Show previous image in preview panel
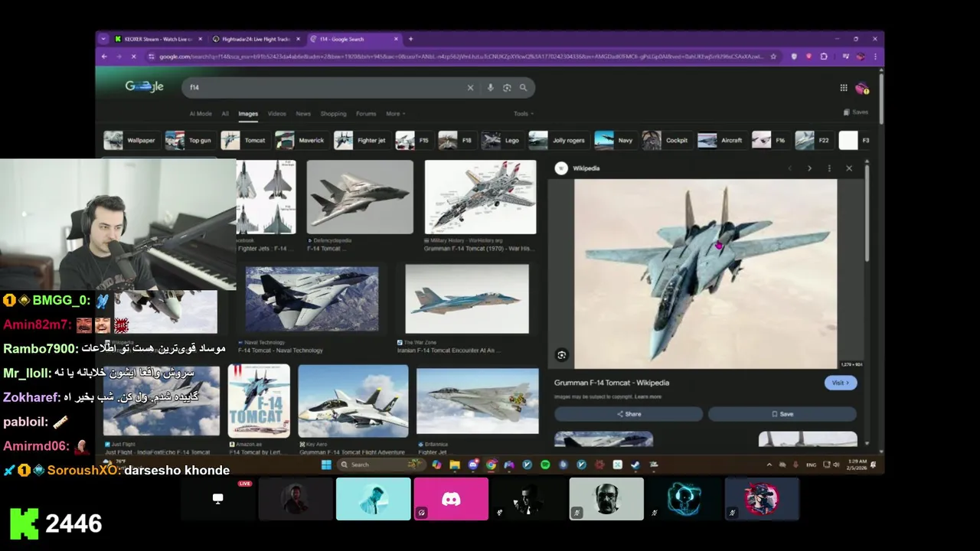 [790, 168]
